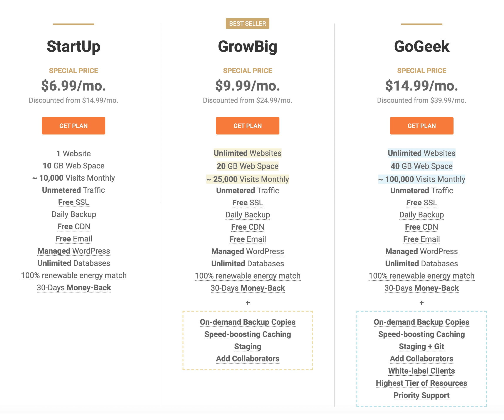Click Priority Support in GoGeek plan
The image size is (504, 420).
coord(422,395)
